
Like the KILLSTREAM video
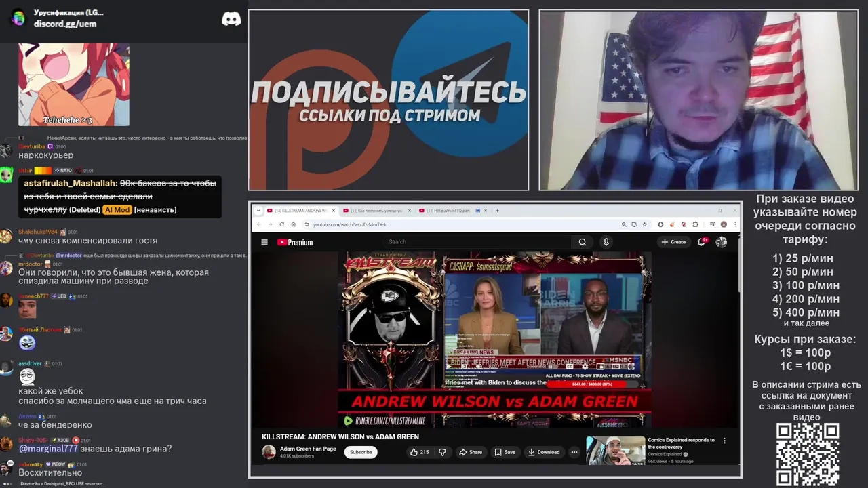point(419,452)
